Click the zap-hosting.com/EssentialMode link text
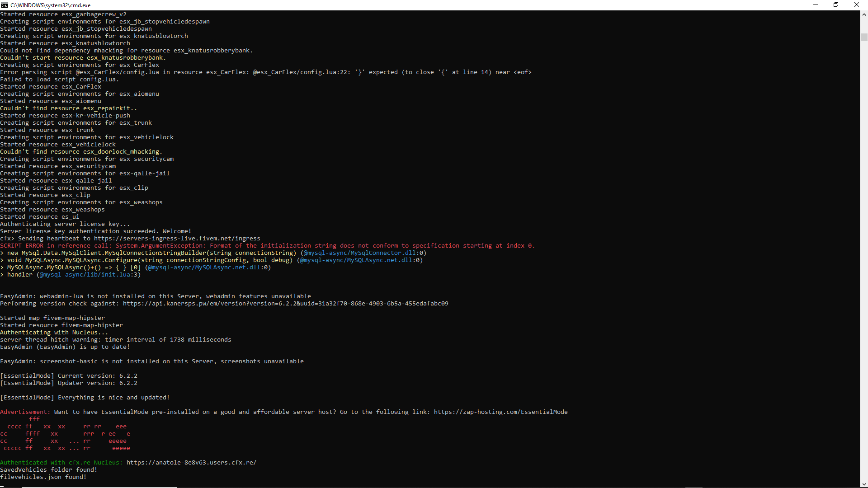The width and height of the screenshot is (868, 488). (x=501, y=412)
